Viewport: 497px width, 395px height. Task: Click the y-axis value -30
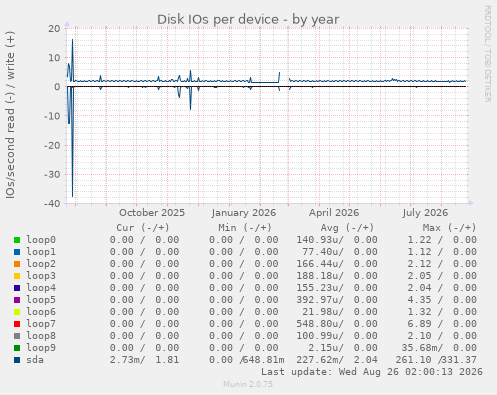[x=52, y=174]
